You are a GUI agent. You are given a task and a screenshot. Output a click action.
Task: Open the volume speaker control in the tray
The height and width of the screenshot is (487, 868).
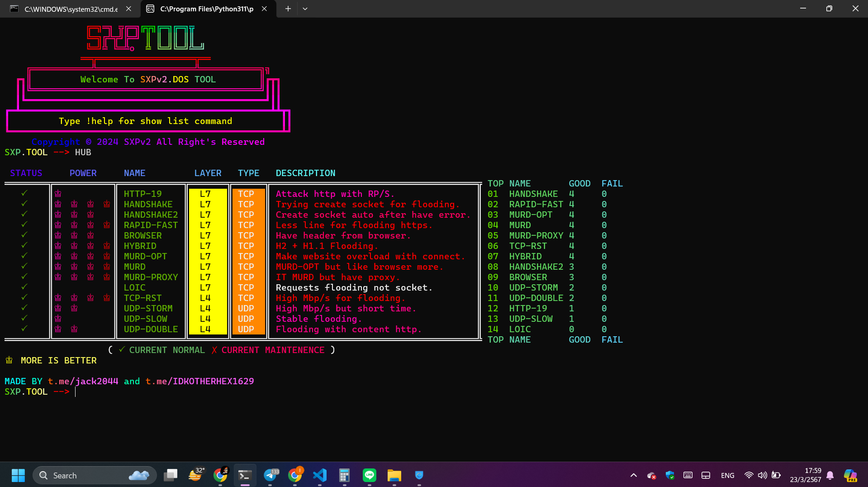pos(762,475)
